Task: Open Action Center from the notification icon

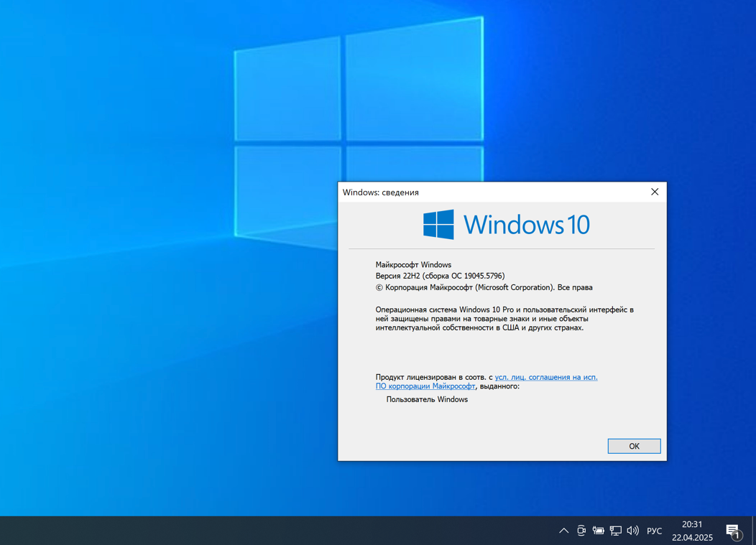Action: 733,530
